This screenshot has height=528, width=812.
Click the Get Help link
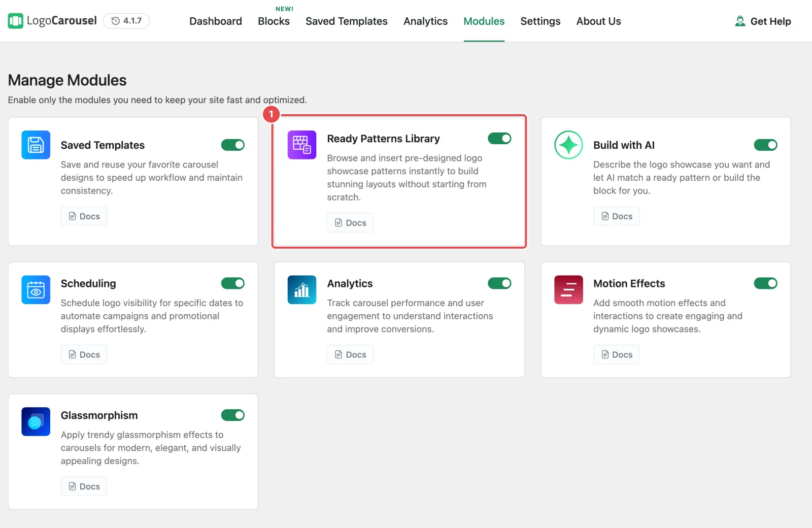(763, 21)
